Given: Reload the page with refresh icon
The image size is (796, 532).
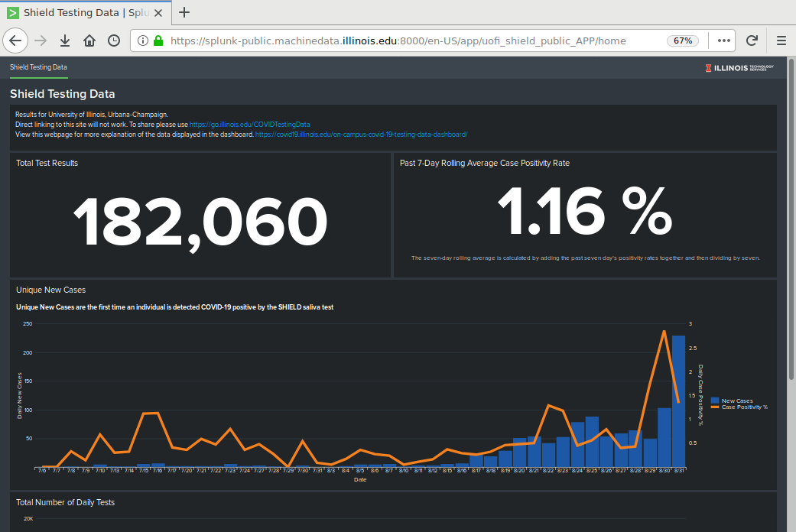Looking at the screenshot, I should point(752,41).
